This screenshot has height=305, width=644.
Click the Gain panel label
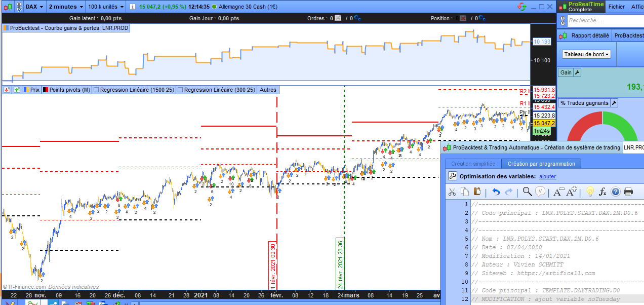pos(566,72)
